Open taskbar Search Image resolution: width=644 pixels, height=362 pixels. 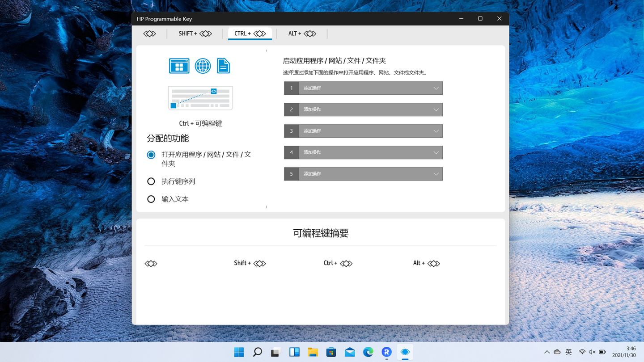pos(257,352)
